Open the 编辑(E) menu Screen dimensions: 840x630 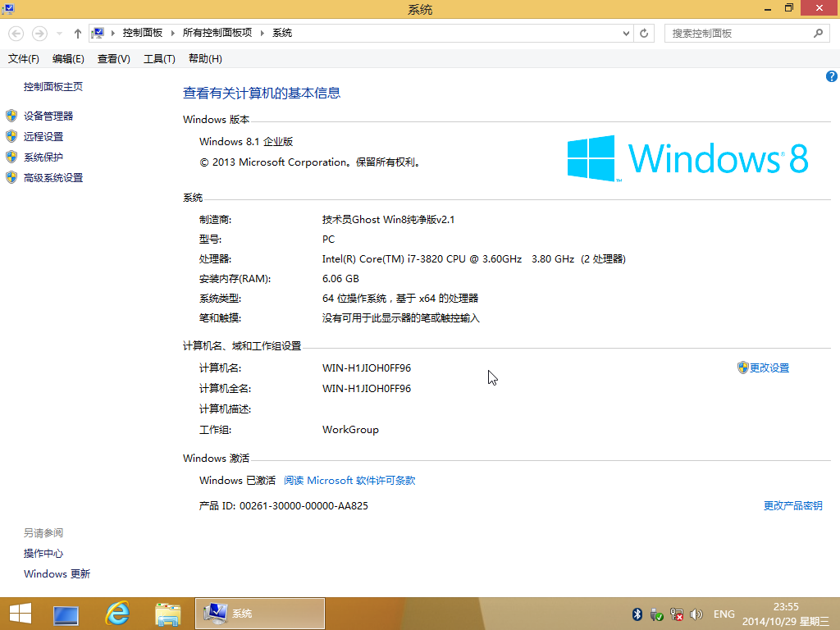pos(68,59)
